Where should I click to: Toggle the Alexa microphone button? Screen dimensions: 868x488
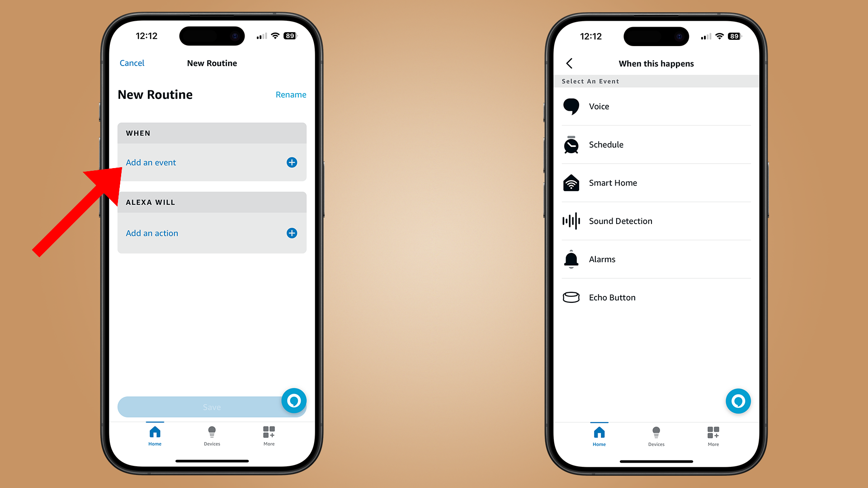pos(294,401)
